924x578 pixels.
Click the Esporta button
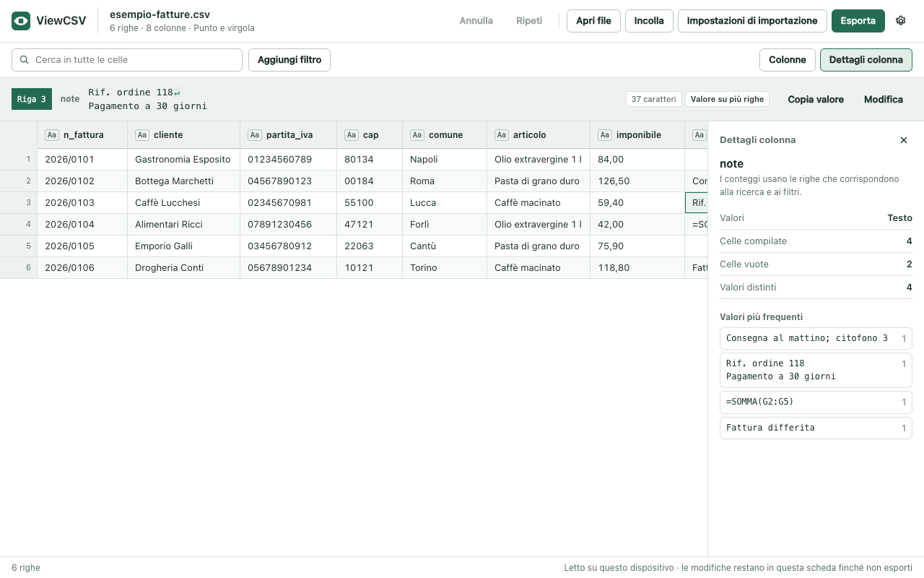pyautogui.click(x=858, y=21)
